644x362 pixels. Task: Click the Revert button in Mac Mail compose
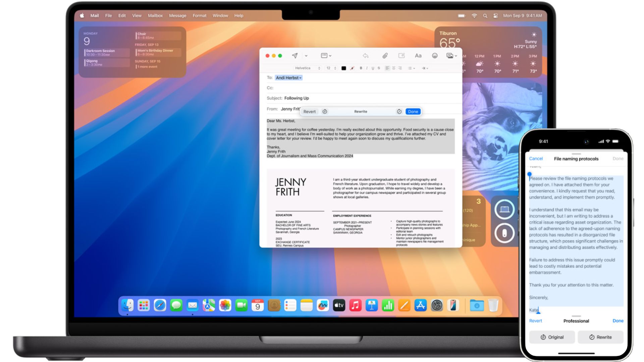310,111
